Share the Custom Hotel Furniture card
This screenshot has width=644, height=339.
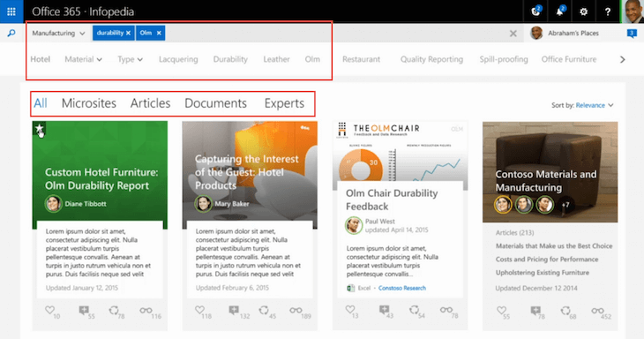(114, 310)
